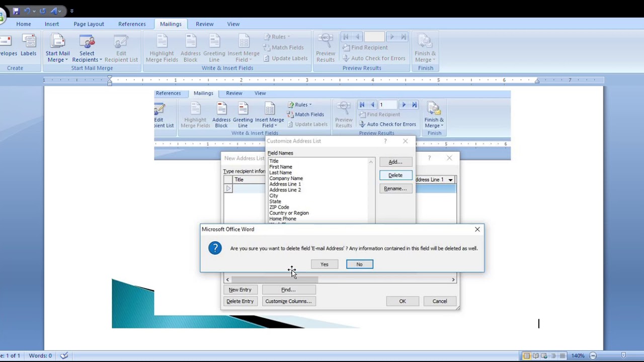Click OK in New Address List dialog
This screenshot has width=644, height=362.
[x=403, y=301]
